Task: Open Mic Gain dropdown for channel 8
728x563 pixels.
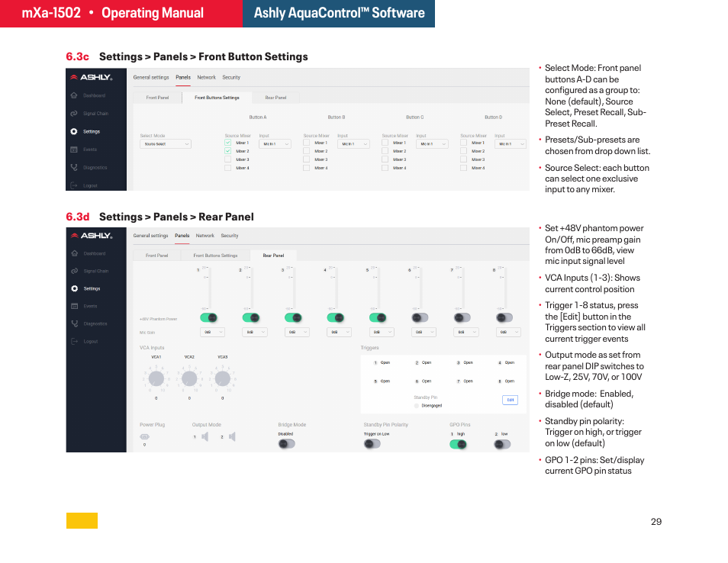Action: click(x=508, y=333)
